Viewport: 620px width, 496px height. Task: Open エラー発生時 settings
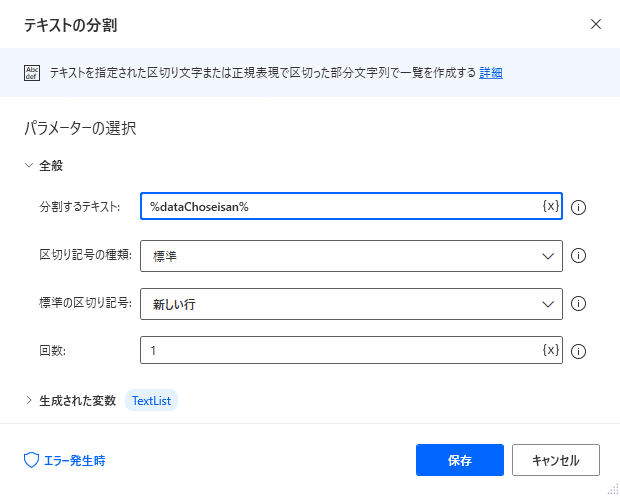[65, 460]
